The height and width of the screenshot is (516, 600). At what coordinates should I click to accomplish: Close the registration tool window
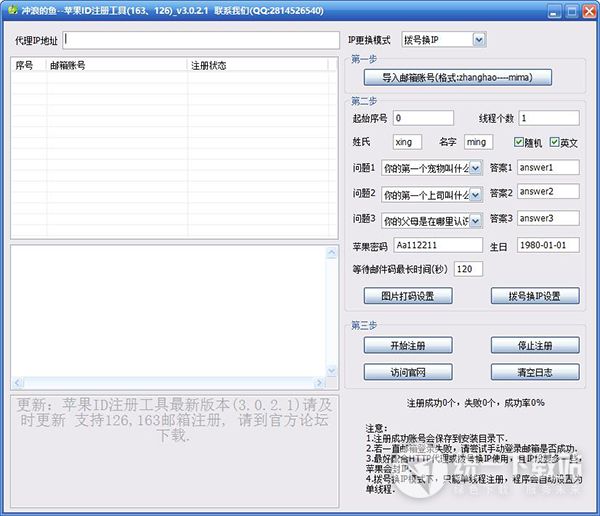(589, 11)
